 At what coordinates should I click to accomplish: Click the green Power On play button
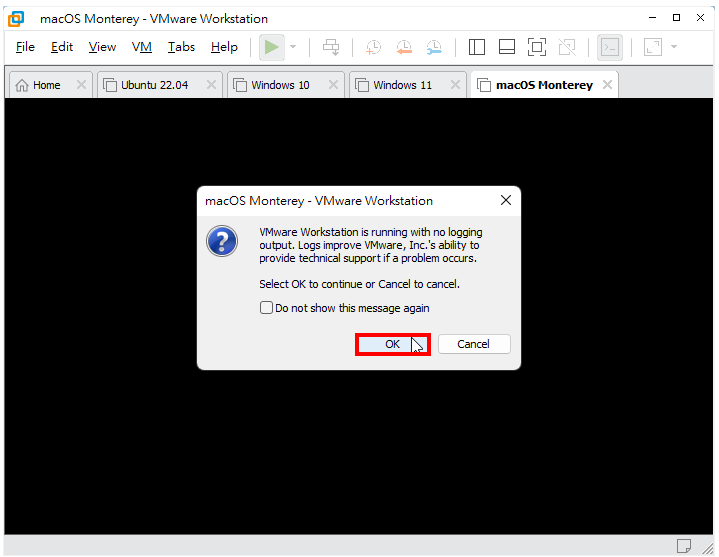pyautogui.click(x=271, y=47)
